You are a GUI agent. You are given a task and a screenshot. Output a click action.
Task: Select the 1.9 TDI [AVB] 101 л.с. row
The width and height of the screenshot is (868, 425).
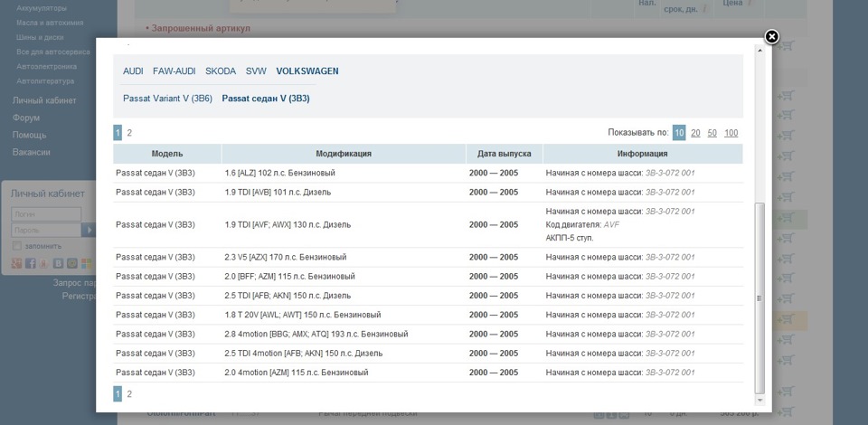(428, 193)
